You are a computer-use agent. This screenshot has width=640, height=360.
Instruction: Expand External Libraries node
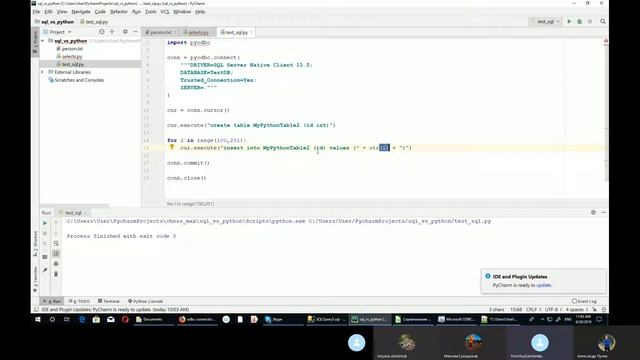[x=42, y=72]
